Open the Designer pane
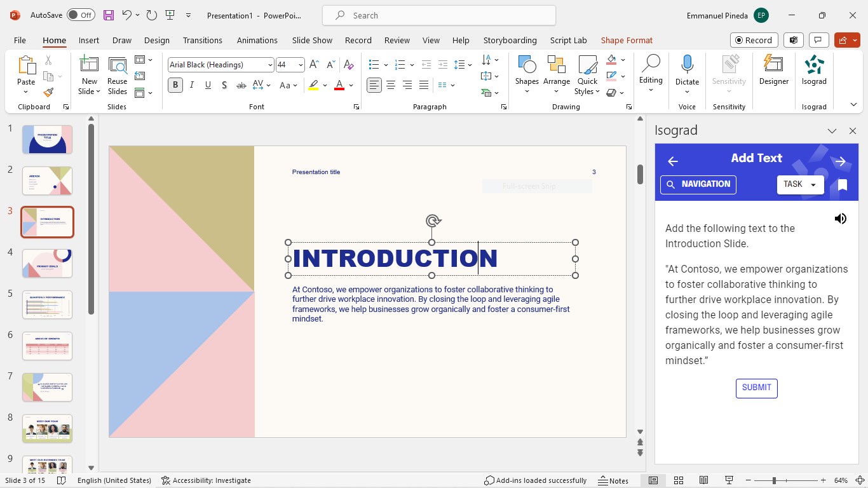Viewport: 868px width, 488px height. click(773, 70)
